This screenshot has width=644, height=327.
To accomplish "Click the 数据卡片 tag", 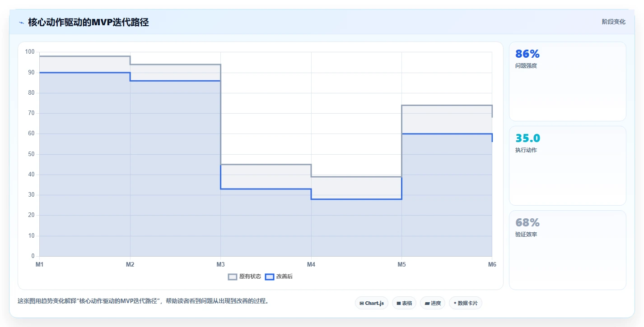I will 465,303.
